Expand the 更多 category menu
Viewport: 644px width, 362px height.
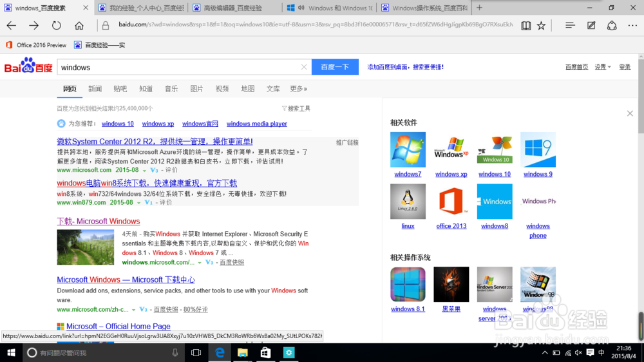pos(298,89)
